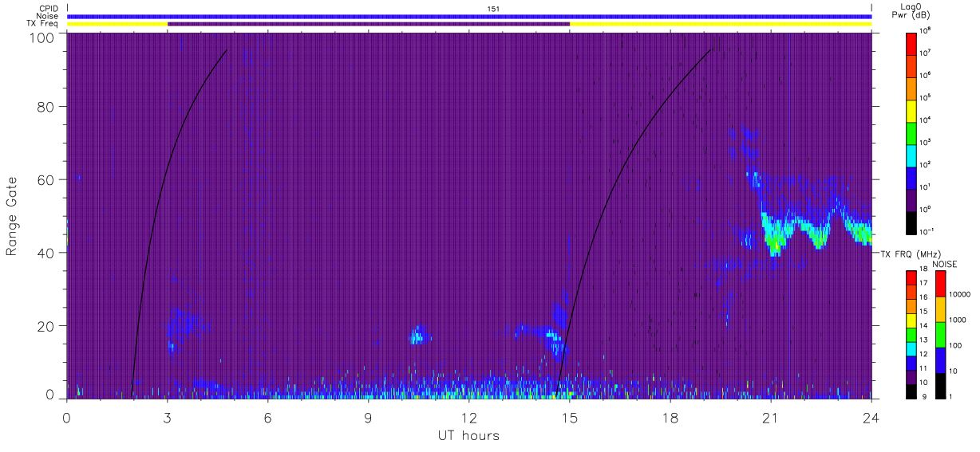
Task: Click the cyan echo blob near 10.5 UT, gate 17
Action: tap(417, 336)
